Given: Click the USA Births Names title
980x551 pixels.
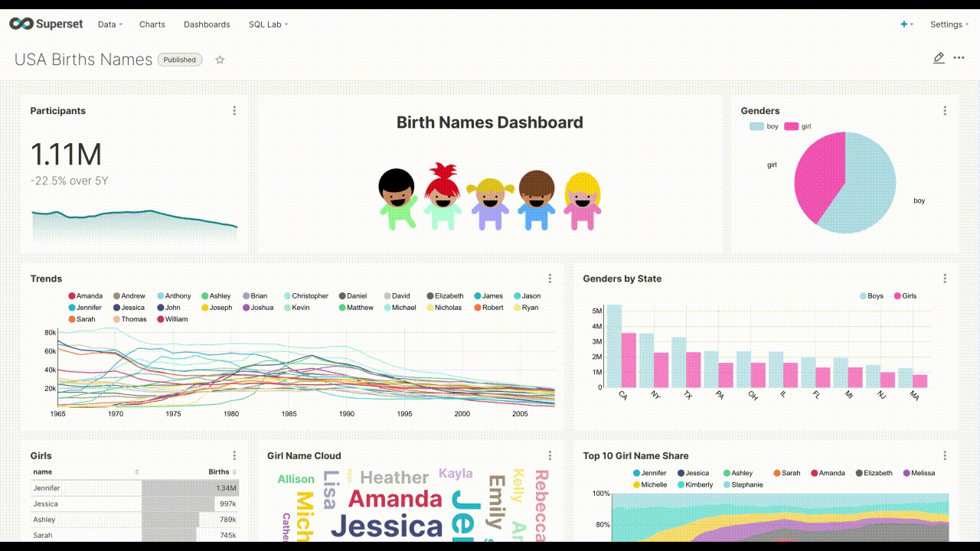Looking at the screenshot, I should pyautogui.click(x=83, y=60).
